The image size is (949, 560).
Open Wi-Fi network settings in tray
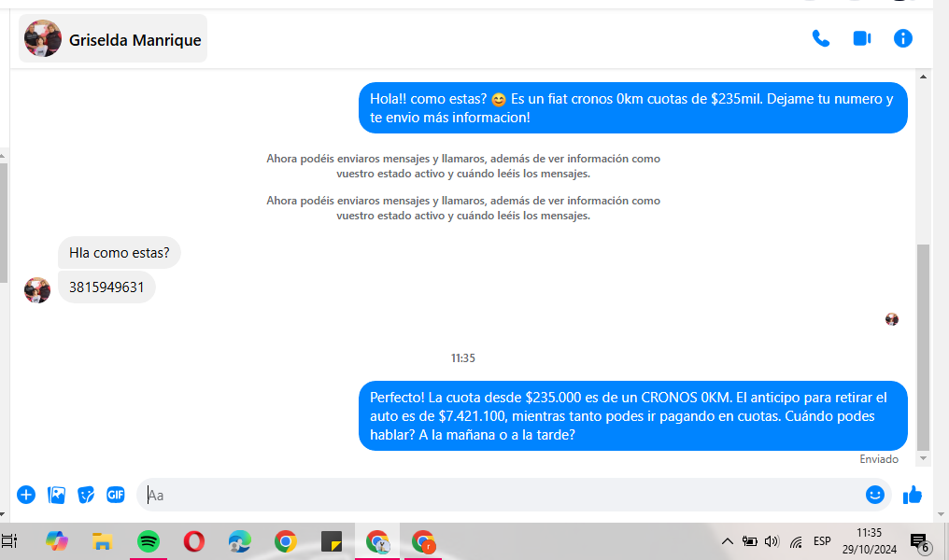pyautogui.click(x=796, y=542)
